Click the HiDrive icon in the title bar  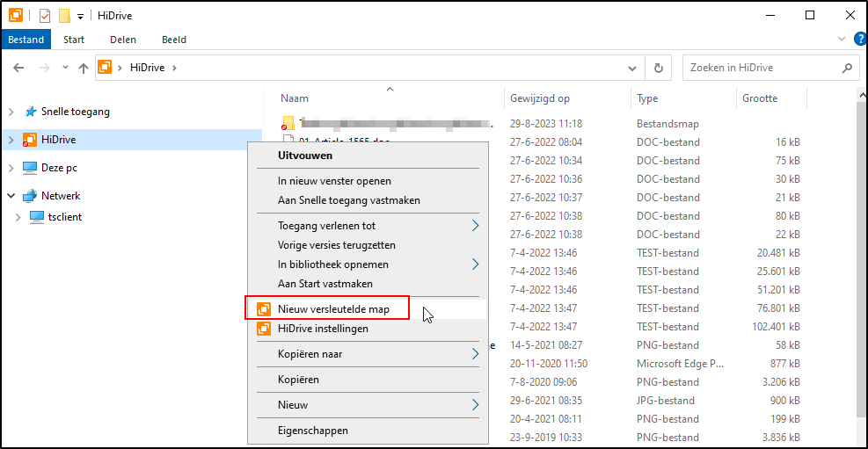click(x=16, y=16)
